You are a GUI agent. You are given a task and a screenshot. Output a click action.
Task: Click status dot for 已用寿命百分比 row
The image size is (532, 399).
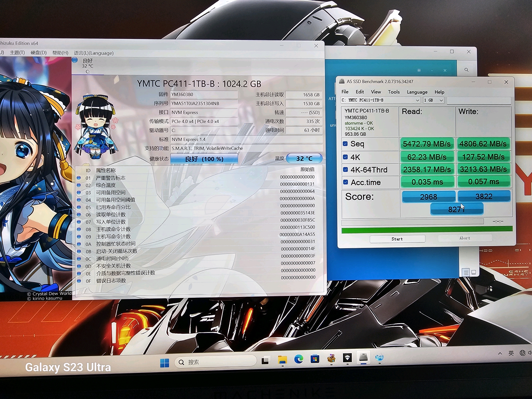tap(79, 207)
